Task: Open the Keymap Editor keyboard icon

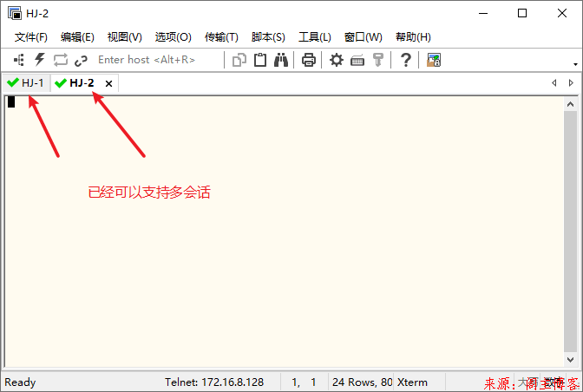Action: tap(357, 60)
